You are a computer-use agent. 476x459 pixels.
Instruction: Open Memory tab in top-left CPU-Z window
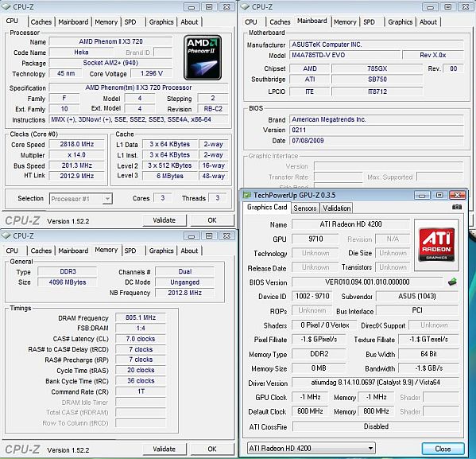click(106, 22)
